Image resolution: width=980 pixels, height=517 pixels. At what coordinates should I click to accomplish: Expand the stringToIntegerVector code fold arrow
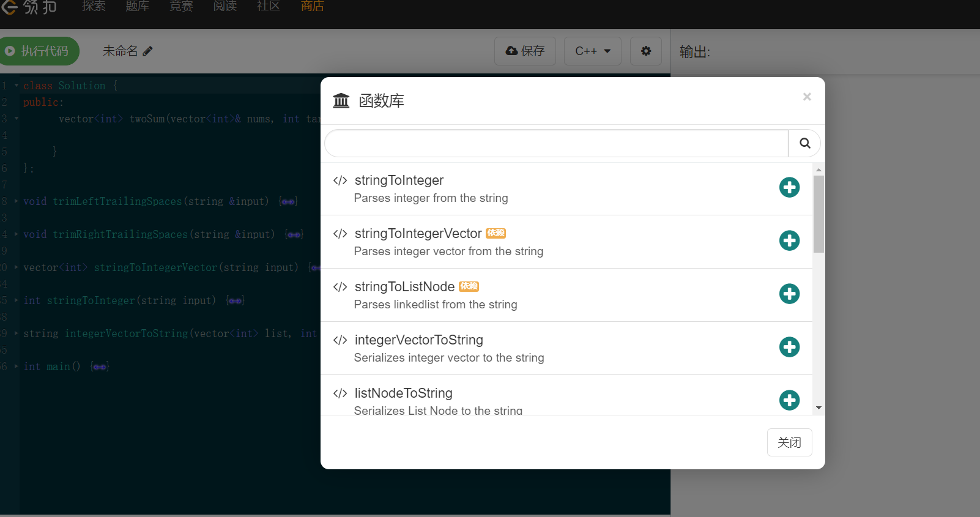[17, 267]
